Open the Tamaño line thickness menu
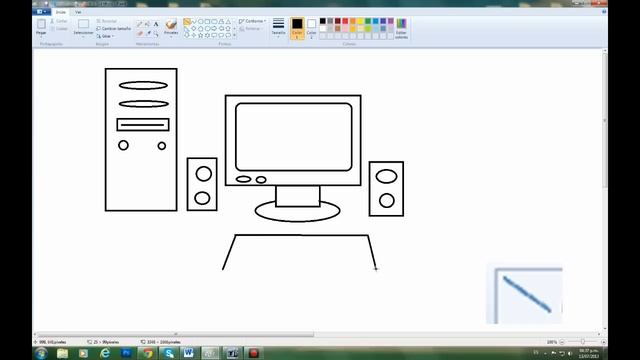The width and height of the screenshot is (640, 360). click(278, 28)
